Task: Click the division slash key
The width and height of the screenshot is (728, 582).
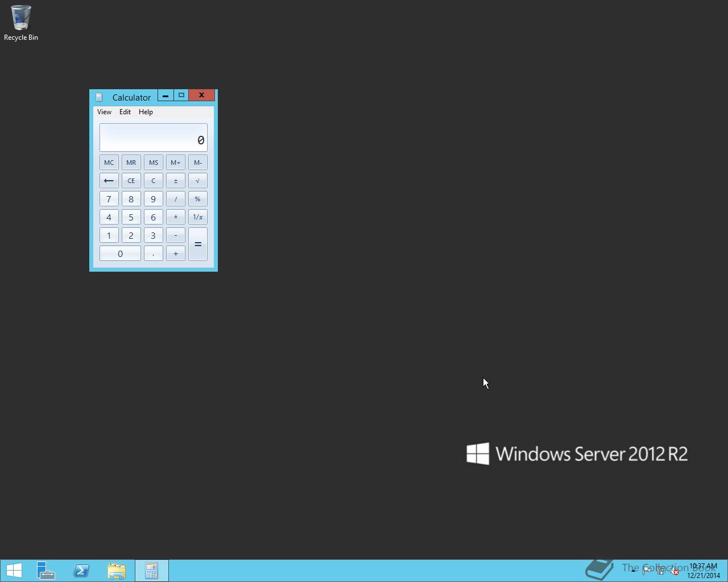Action: pyautogui.click(x=175, y=199)
